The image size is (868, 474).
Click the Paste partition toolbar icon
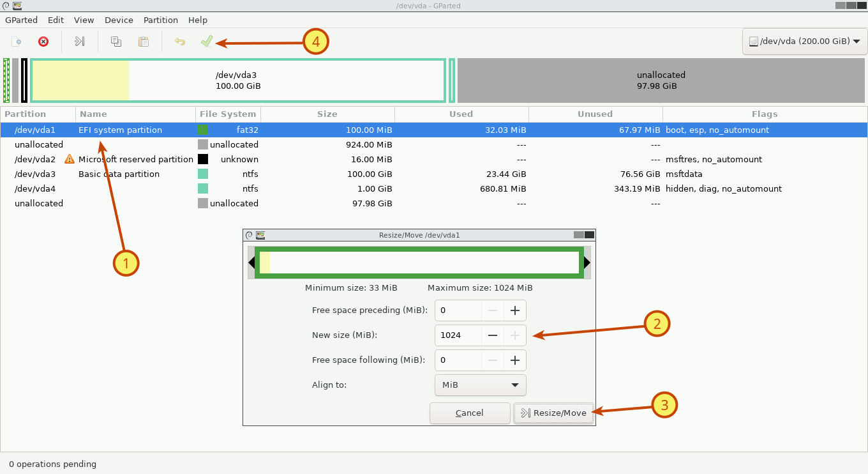[144, 42]
